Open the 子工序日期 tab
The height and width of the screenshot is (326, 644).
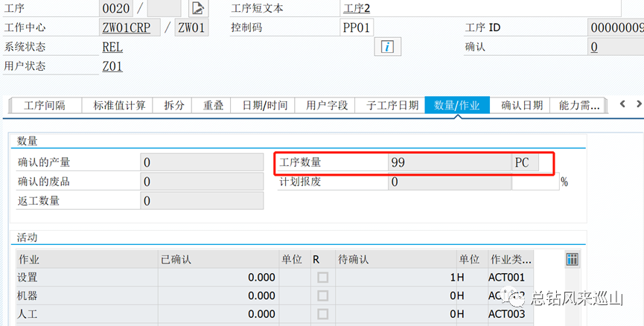tap(392, 106)
